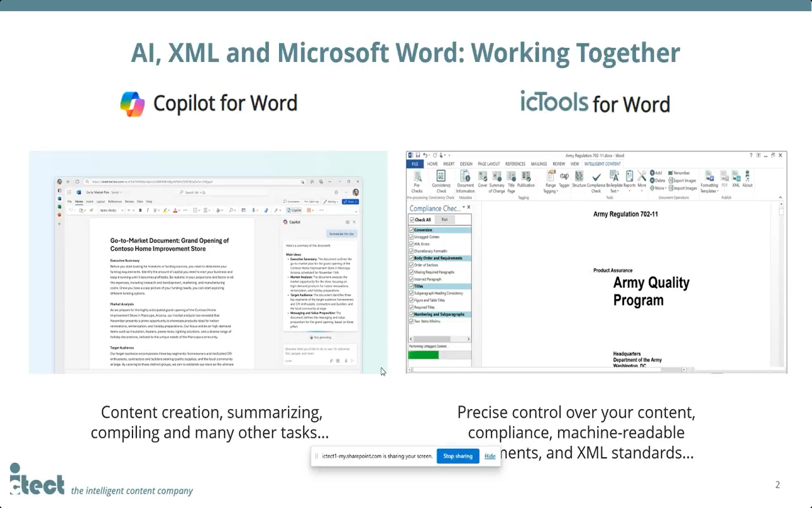812x508 pixels.
Task: Click the Pre-Checks ribbon icon
Action: [x=417, y=179]
